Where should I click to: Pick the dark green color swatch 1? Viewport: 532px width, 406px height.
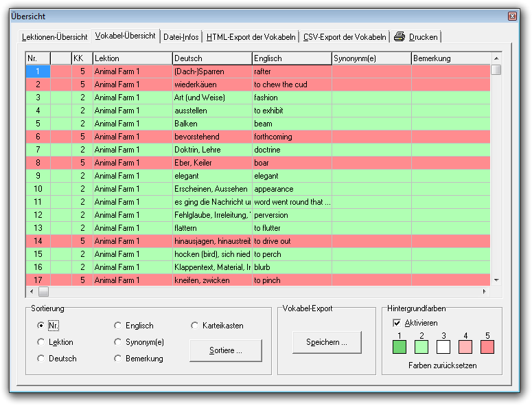[400, 347]
